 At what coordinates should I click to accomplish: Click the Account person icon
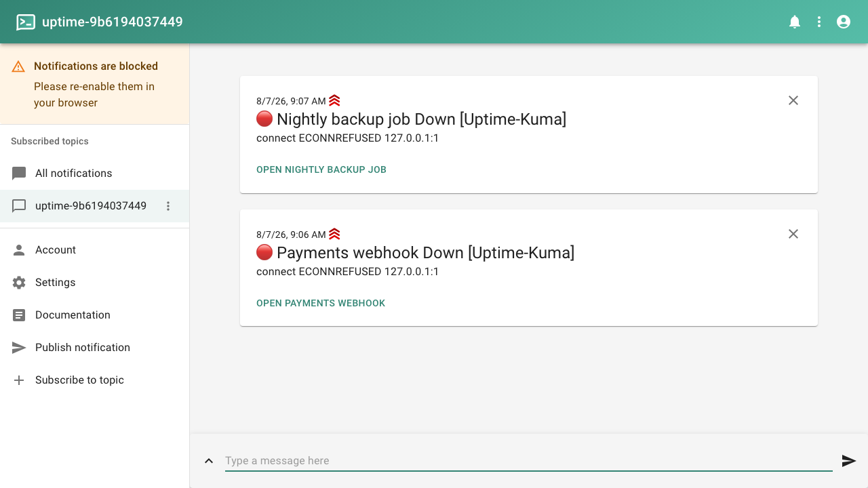(x=19, y=250)
